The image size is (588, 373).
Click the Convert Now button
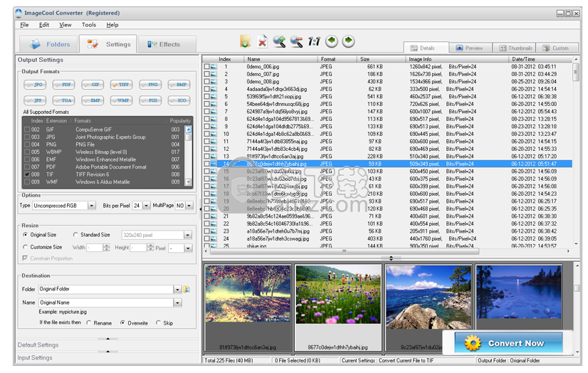coord(509,343)
